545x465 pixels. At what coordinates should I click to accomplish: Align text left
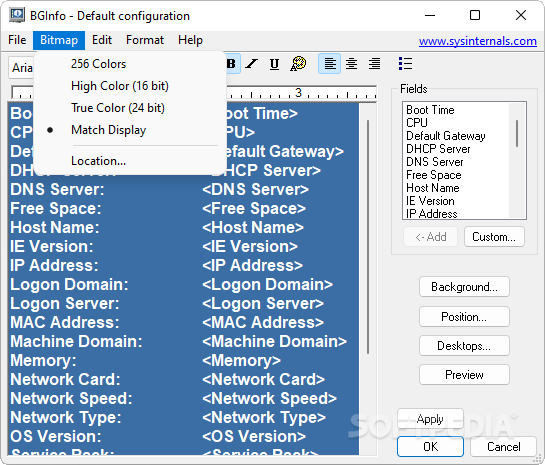pos(330,64)
